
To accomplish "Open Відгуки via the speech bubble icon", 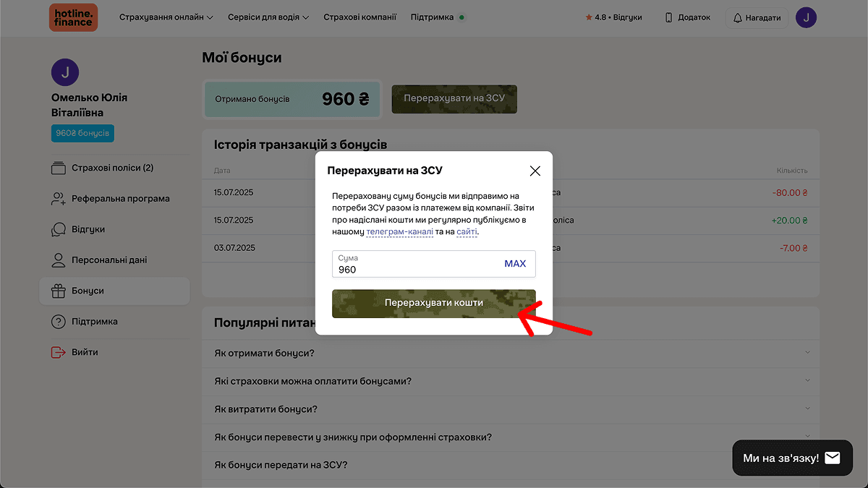I will (x=58, y=229).
